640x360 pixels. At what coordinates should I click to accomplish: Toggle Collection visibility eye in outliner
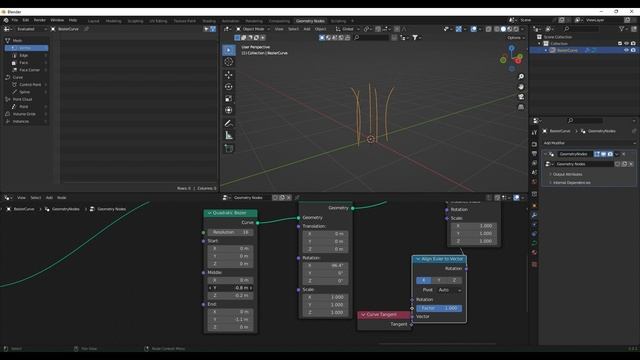pos(626,43)
